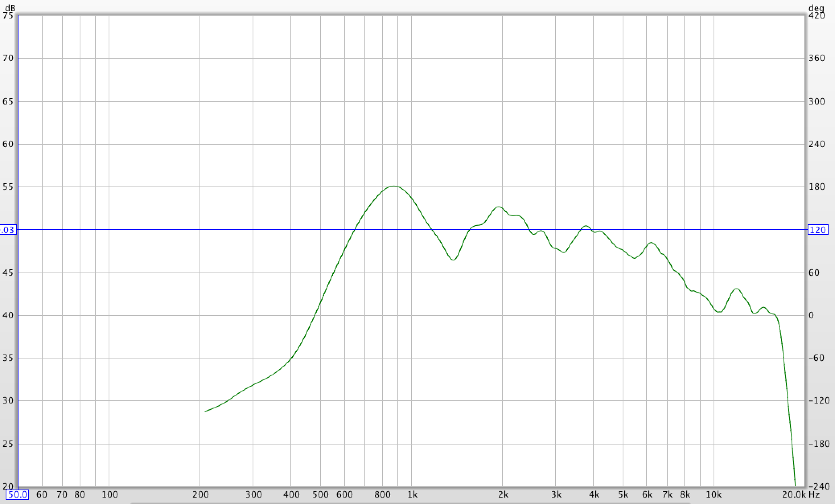The image size is (835, 504).
Task: Click the blue vertical cursor line at 50 Hz
Action: tap(18, 251)
